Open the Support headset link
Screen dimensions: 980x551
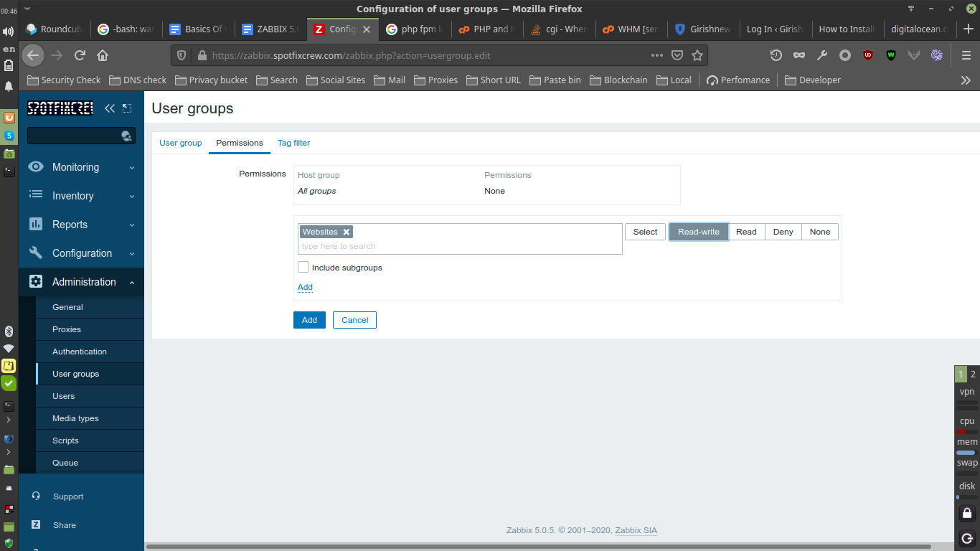36,496
